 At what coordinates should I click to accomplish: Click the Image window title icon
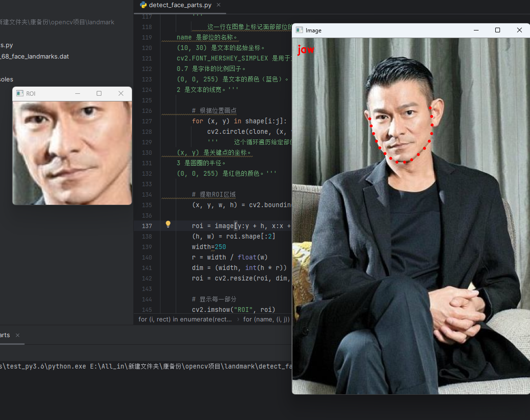[299, 30]
